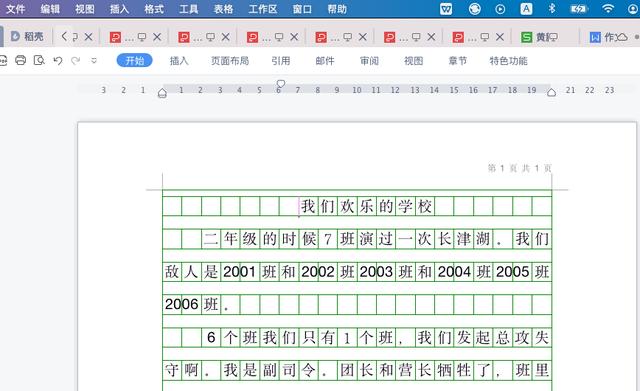Viewport: 640px width, 391px height.
Task: Click the words 二年级 in the document
Action: click(230, 239)
